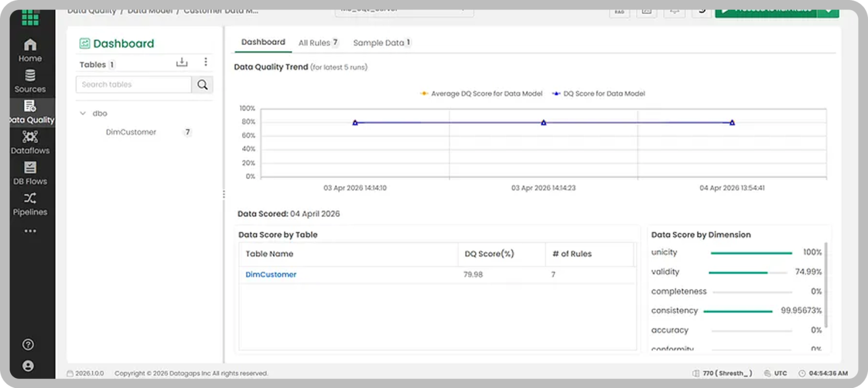The image size is (868, 388).
Task: Click the Data Score by Dimension scrollbar
Action: pos(826,284)
